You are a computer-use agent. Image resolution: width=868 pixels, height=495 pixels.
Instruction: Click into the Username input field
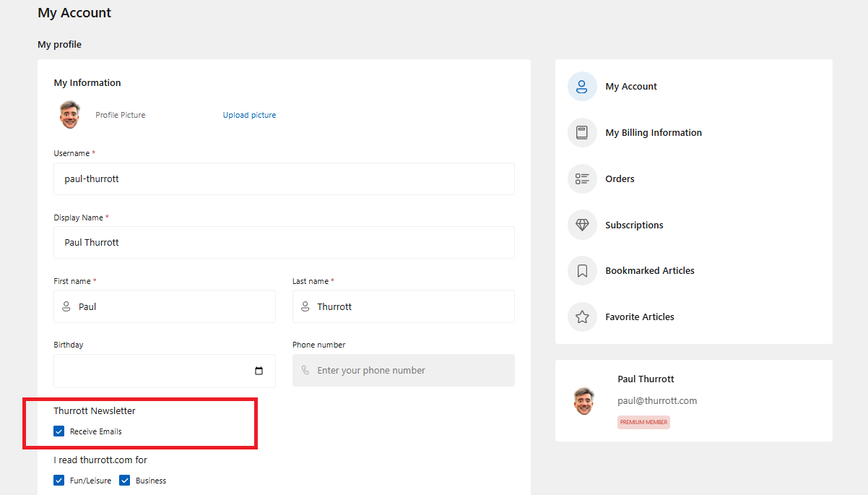pos(284,178)
